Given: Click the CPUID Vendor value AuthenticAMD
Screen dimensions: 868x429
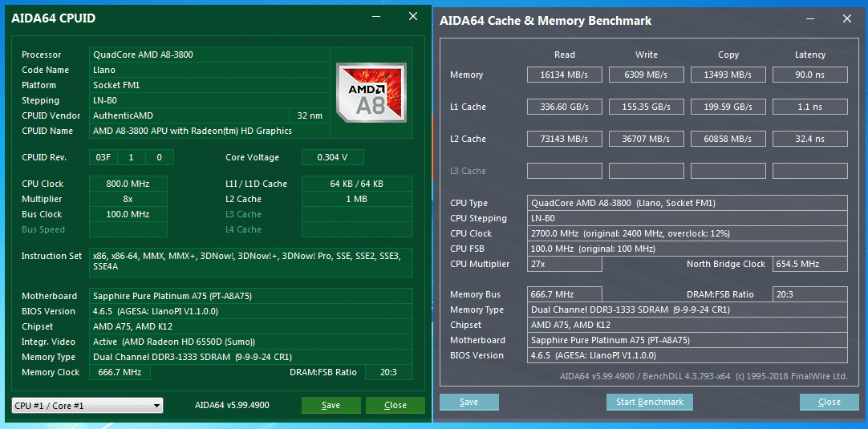Looking at the screenshot, I should coord(189,115).
